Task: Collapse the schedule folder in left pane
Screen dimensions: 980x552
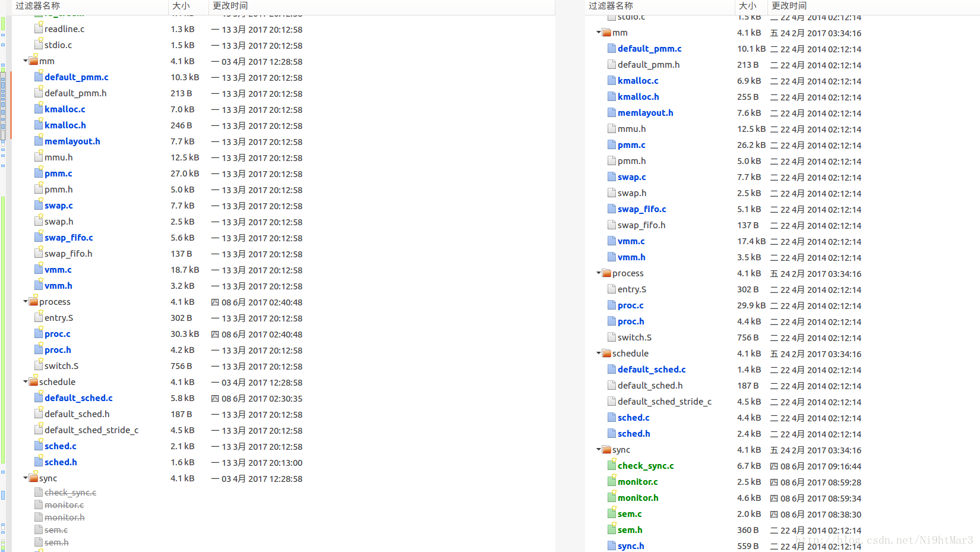Action: pos(26,381)
